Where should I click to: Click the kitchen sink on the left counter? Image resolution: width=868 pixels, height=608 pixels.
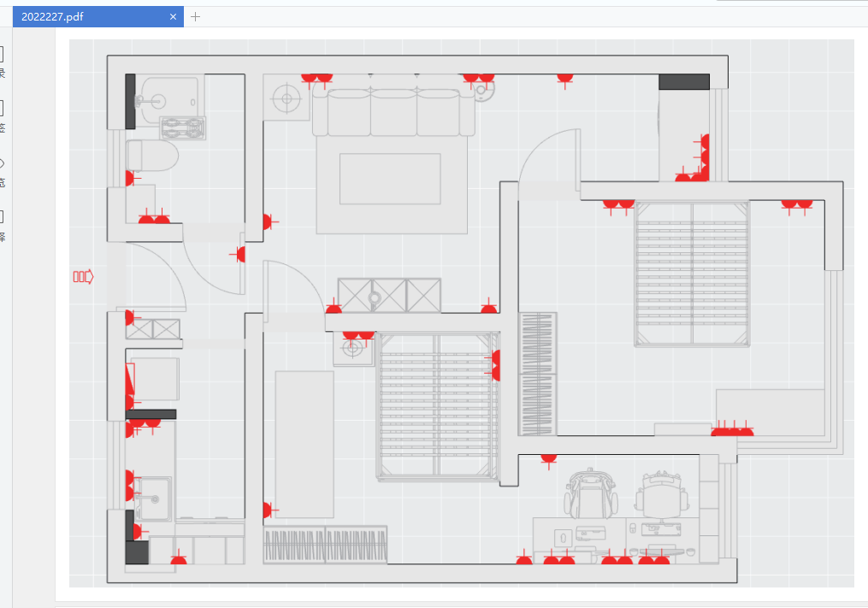[x=154, y=497]
